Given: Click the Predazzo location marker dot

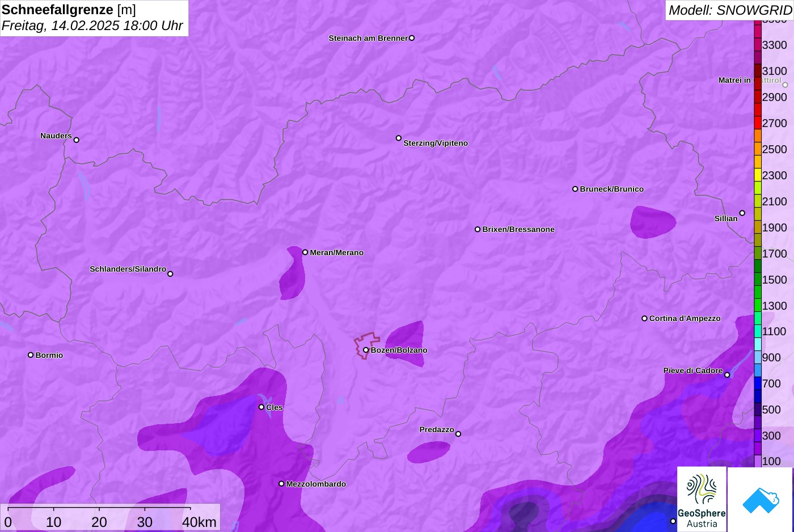Looking at the screenshot, I should pos(458,434).
